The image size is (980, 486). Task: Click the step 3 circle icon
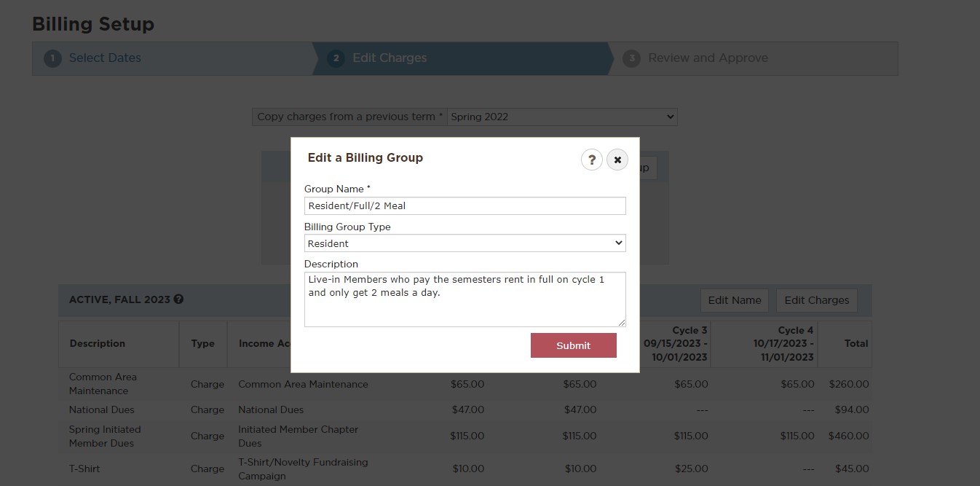tap(631, 58)
